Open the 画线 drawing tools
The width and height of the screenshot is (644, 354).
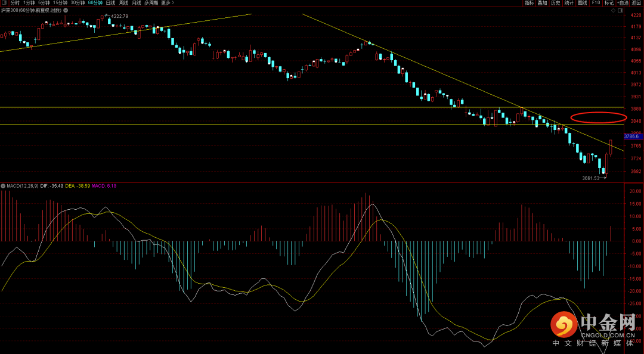583,3
